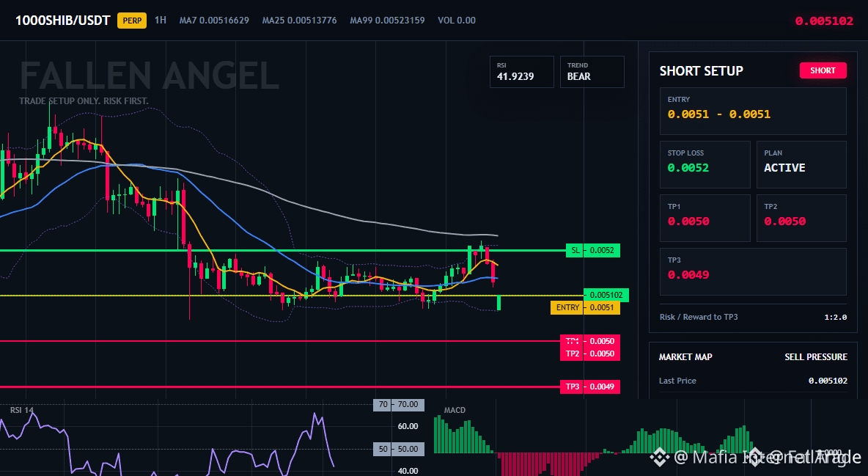Click the yellow PERP badge
This screenshot has width=868, height=476.
tap(132, 21)
